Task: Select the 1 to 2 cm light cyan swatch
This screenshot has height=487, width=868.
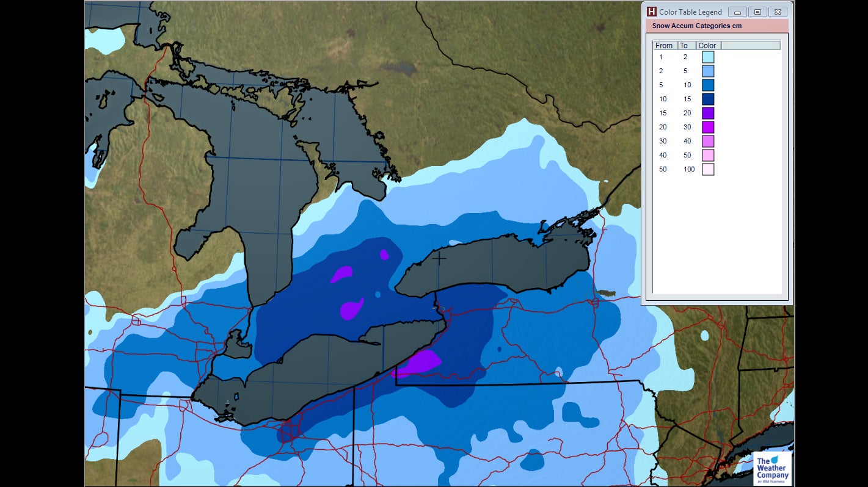Action: (x=707, y=57)
